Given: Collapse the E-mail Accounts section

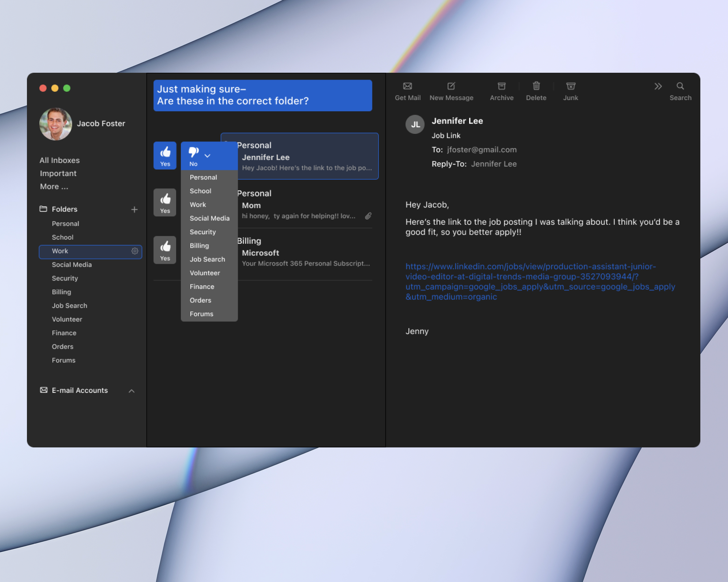Looking at the screenshot, I should pyautogui.click(x=132, y=391).
